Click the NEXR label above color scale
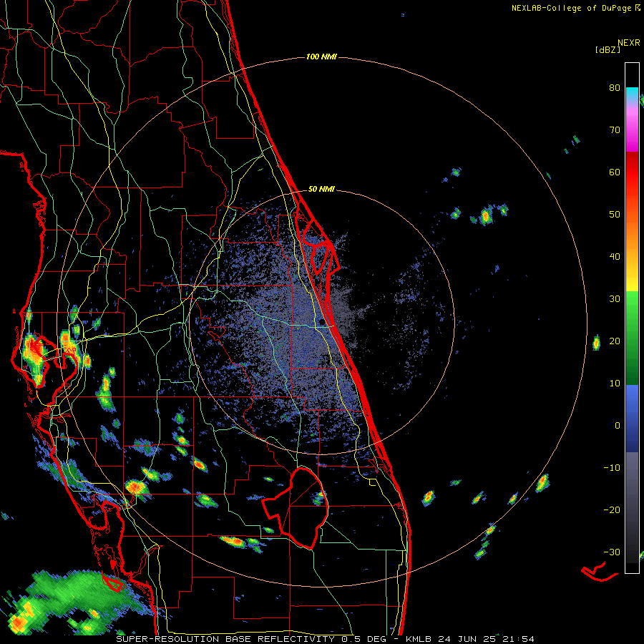644x644 pixels. pos(628,43)
